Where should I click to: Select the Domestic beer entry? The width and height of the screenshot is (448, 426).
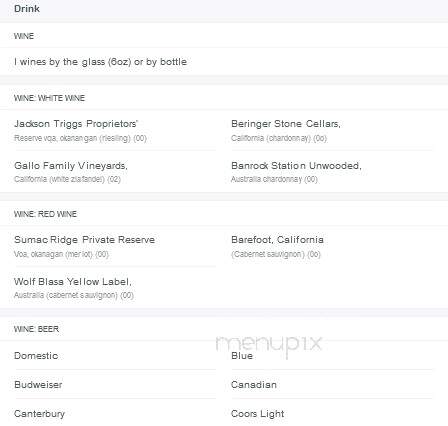coord(36,356)
